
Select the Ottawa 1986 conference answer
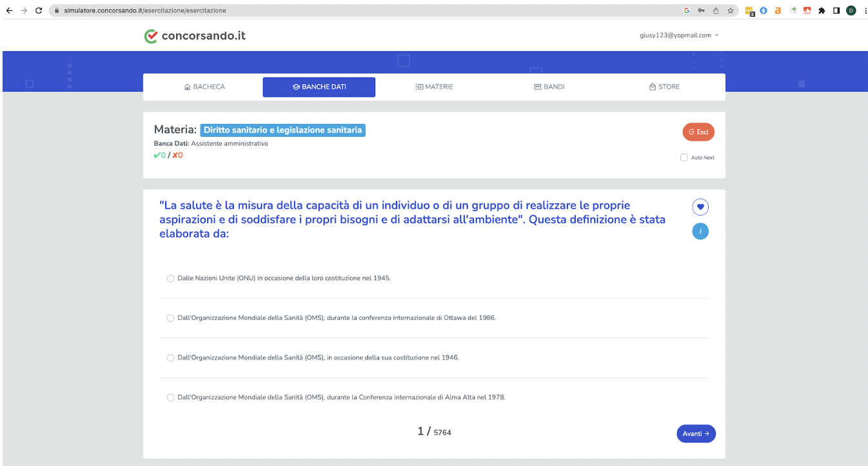click(170, 318)
